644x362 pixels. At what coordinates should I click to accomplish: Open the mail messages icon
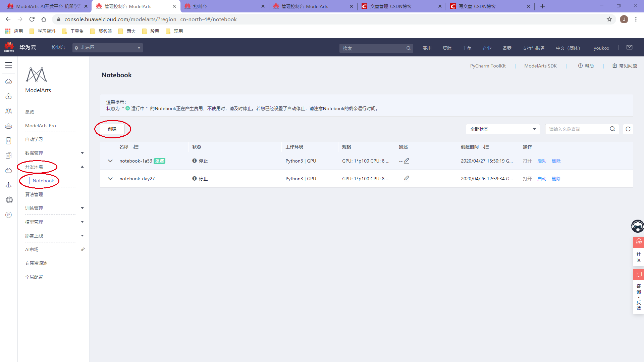[x=629, y=47]
